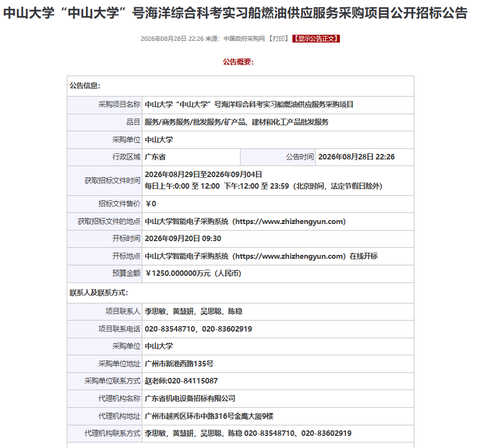Click the 代理机构名称 label cell
This screenshot has height=448, width=480.
105,399
